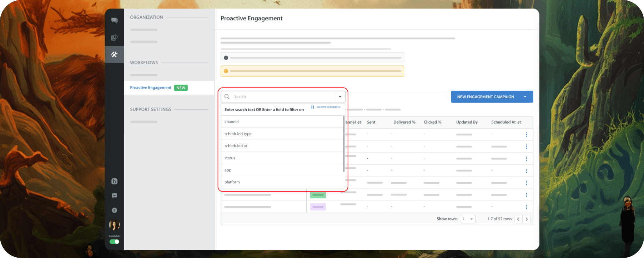Click the filter list scrollbar

click(343, 144)
